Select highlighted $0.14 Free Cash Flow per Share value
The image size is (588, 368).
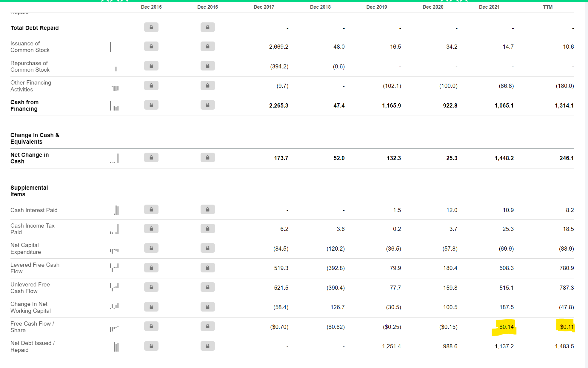(x=506, y=327)
